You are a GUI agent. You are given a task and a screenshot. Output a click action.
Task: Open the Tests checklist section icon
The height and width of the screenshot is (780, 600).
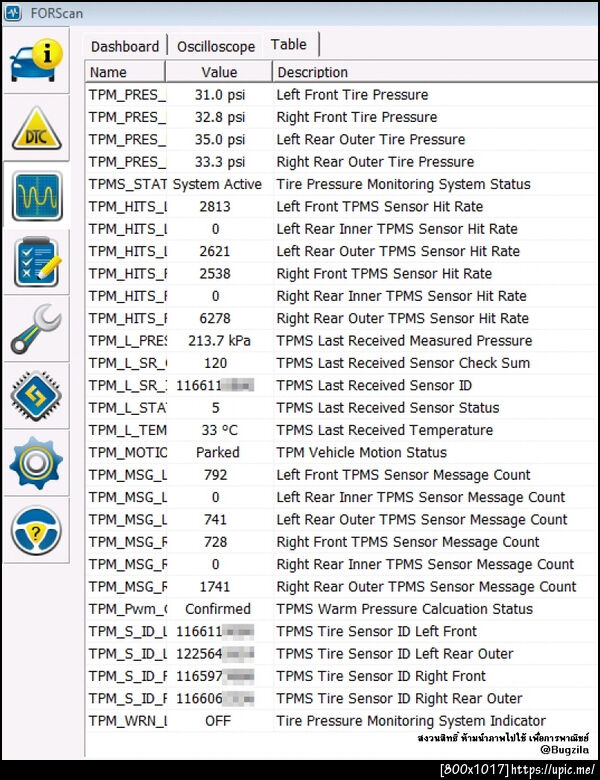[x=36, y=262]
